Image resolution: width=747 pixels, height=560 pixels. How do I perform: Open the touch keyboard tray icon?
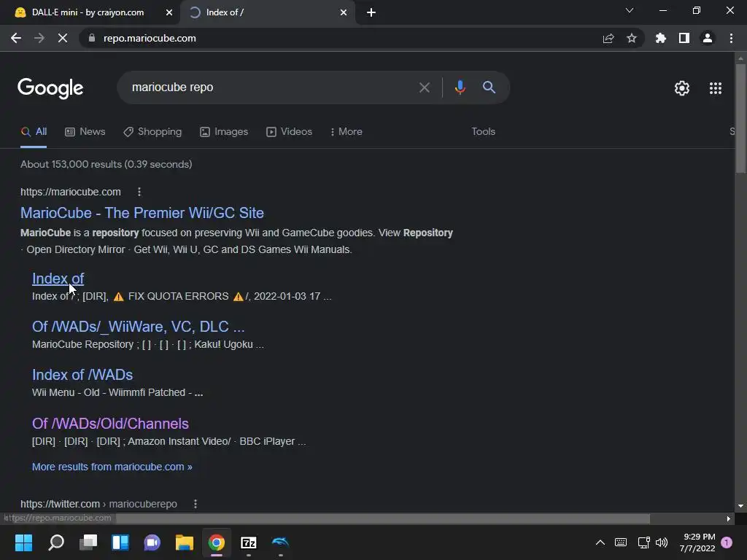point(621,542)
